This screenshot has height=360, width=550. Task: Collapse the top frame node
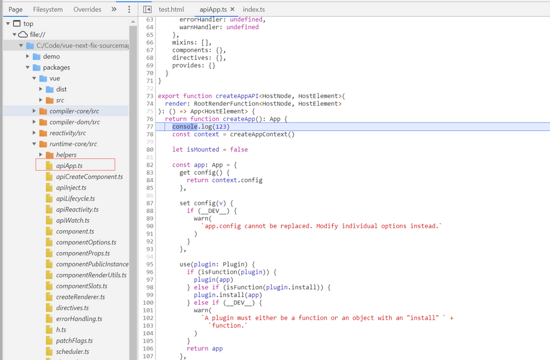8,24
